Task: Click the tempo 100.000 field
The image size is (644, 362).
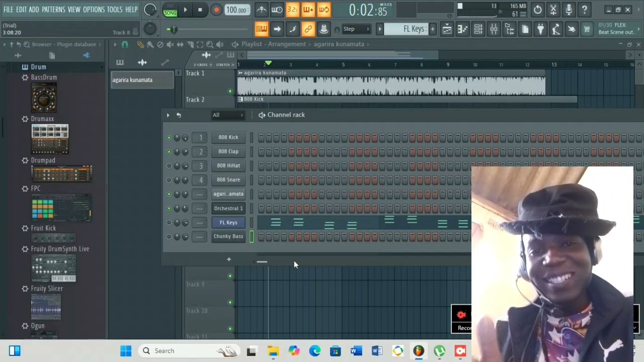Action: [x=236, y=10]
